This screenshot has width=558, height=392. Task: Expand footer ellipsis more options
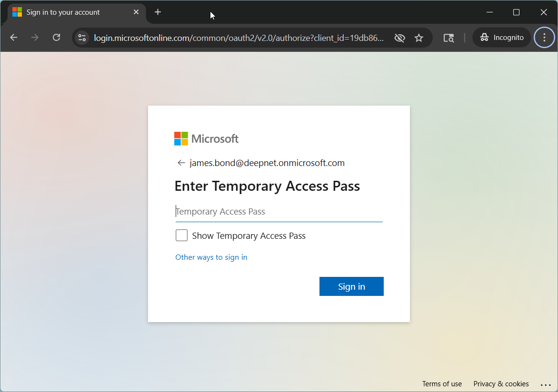546,384
